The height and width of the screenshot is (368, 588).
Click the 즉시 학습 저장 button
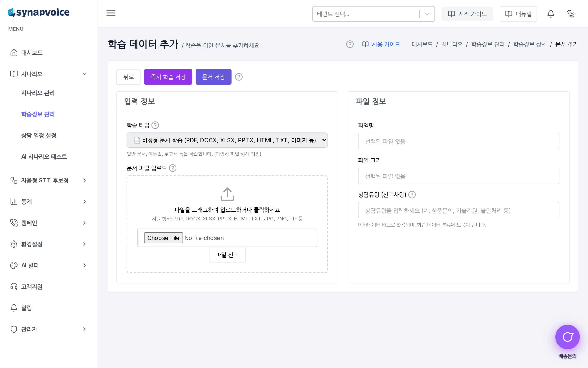(x=168, y=77)
